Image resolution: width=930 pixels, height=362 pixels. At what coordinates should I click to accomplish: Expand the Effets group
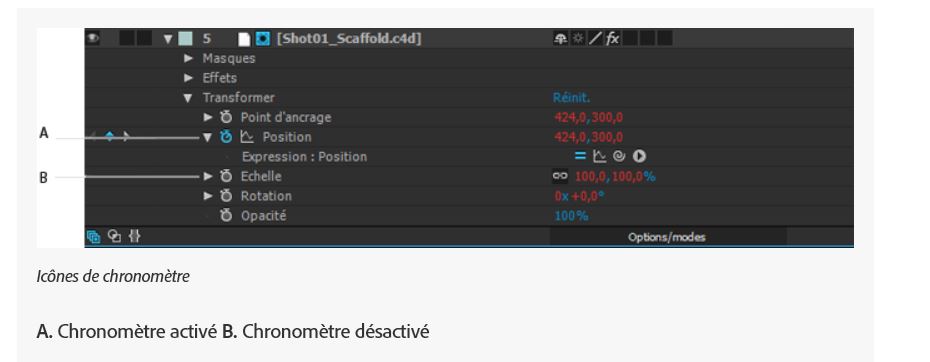tap(189, 78)
